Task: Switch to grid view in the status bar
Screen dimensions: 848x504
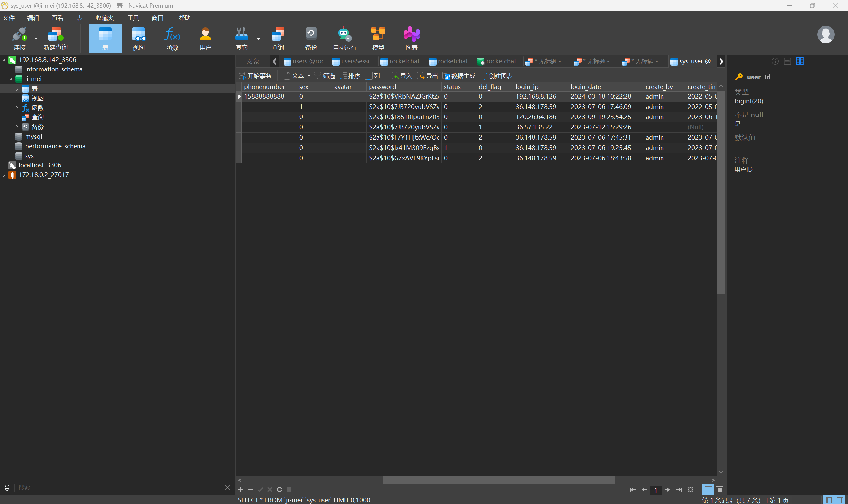Action: [x=708, y=490]
